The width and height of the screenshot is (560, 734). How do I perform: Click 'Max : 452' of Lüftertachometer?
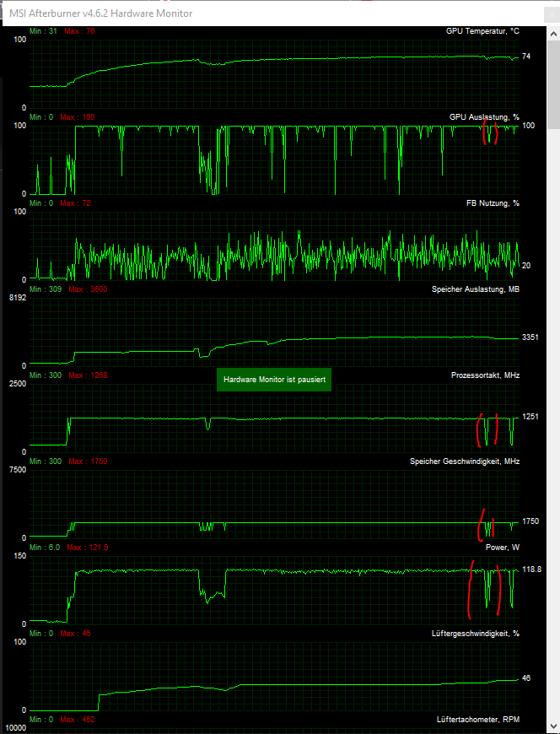(x=78, y=720)
